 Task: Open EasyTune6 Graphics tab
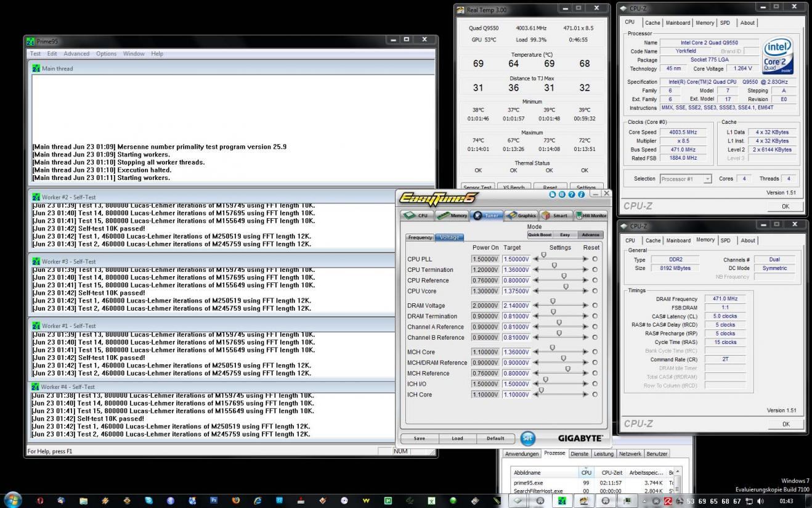coord(521,216)
